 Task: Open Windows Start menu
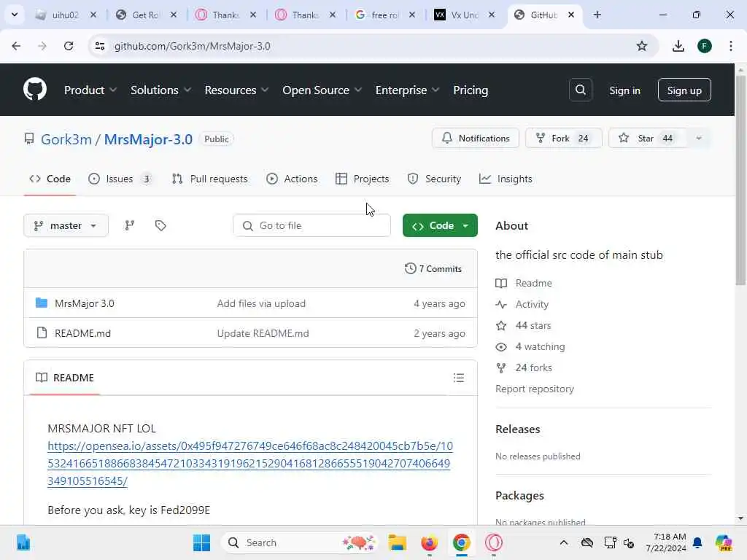click(201, 542)
